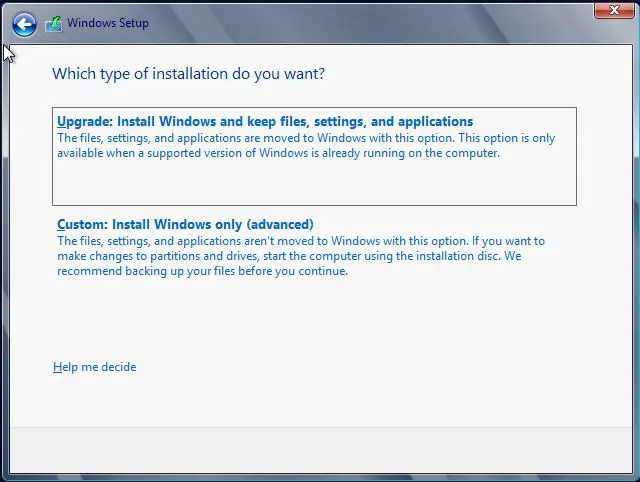
Task: Click the heading 'Which type of installation do you want?'
Action: [x=189, y=74]
